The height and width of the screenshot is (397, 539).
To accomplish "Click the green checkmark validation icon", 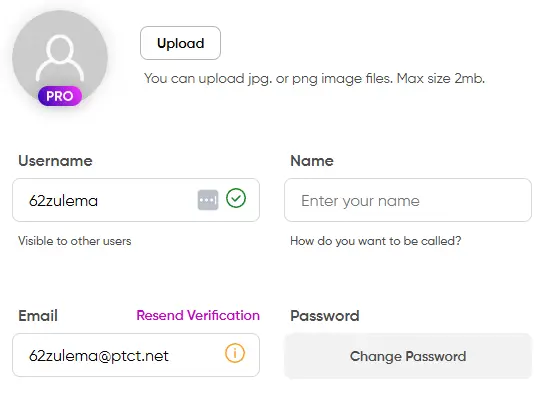I will (236, 198).
